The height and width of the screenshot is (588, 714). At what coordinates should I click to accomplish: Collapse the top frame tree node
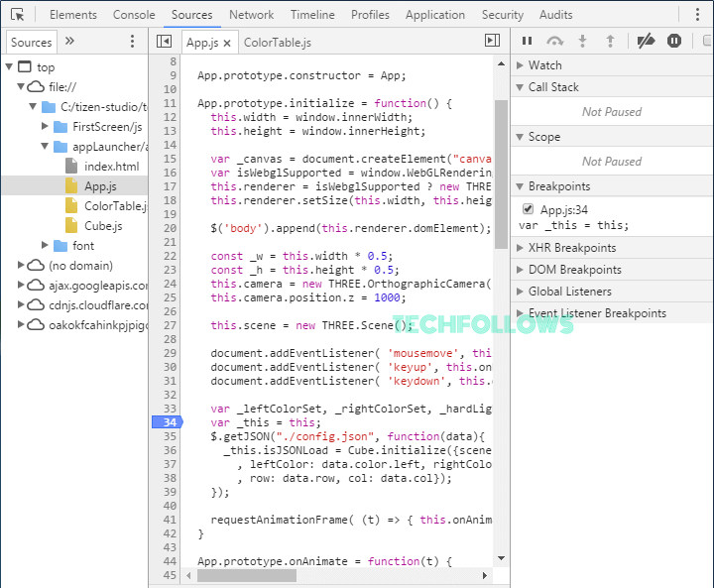coord(9,67)
